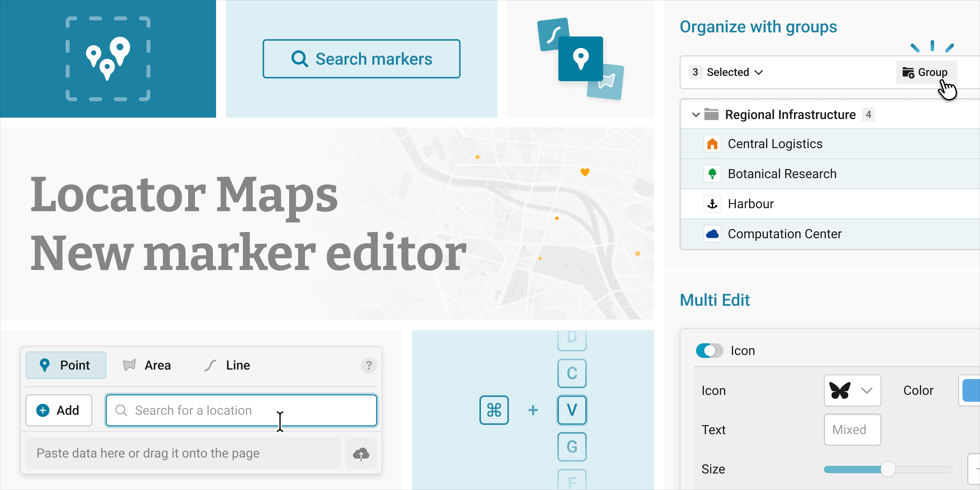Click the Command key icon

pos(494,410)
